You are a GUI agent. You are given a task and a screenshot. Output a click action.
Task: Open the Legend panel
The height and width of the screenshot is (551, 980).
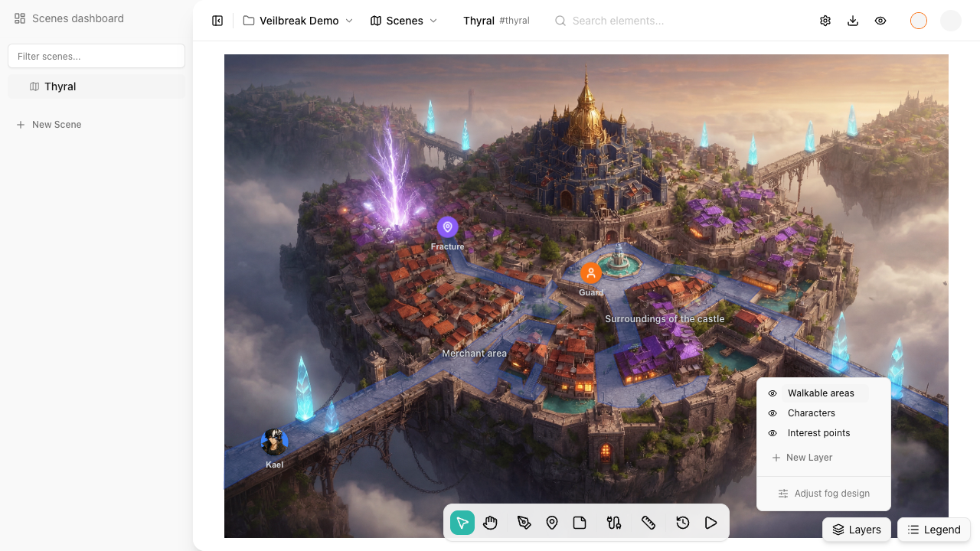pos(934,530)
